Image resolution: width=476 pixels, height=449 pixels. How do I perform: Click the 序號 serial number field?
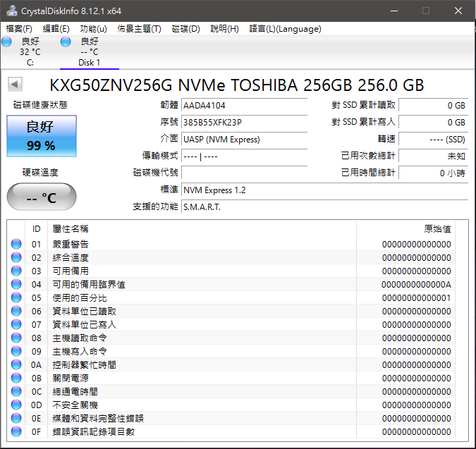point(244,123)
